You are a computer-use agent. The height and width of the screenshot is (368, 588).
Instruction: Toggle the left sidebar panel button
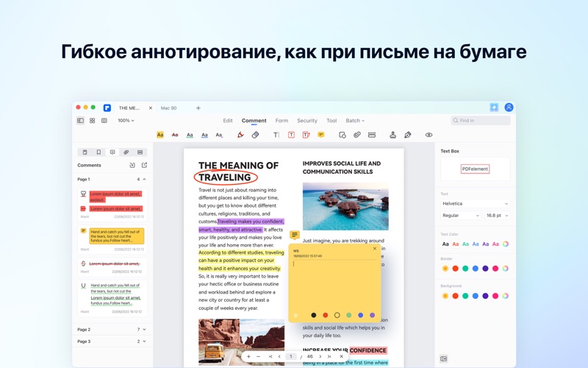(80, 121)
